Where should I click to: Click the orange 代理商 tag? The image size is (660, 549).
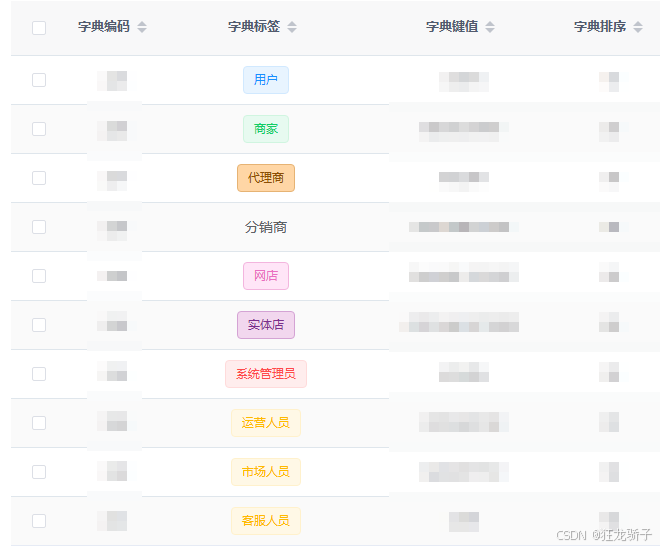coord(266,178)
